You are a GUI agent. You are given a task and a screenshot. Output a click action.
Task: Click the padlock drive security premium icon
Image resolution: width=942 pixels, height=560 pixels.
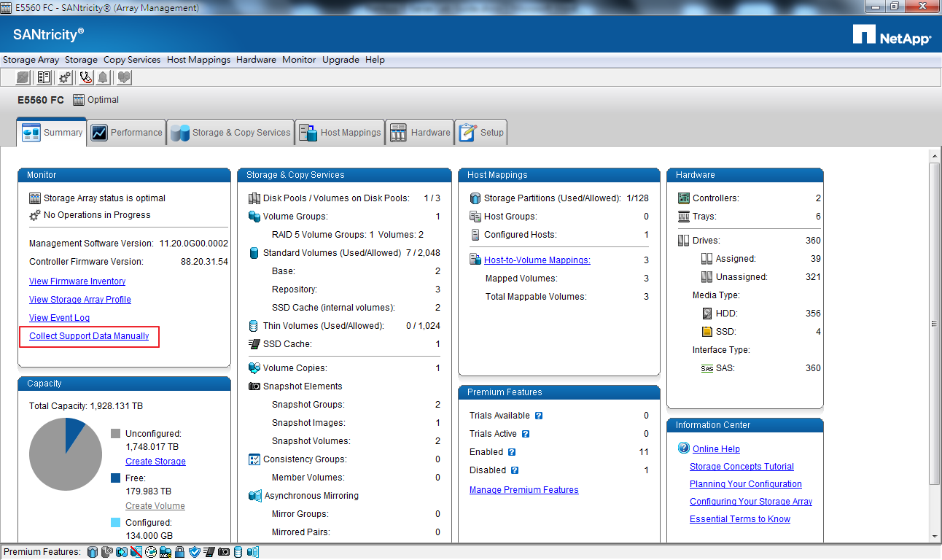point(179,552)
